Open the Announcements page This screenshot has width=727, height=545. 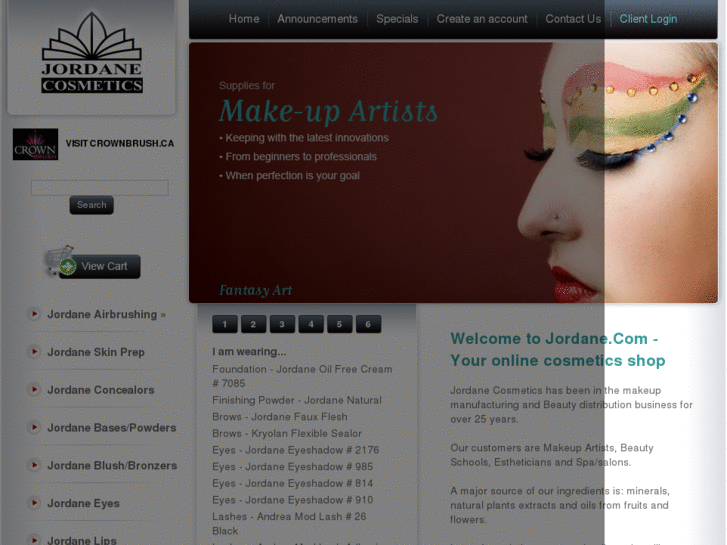[x=318, y=19]
